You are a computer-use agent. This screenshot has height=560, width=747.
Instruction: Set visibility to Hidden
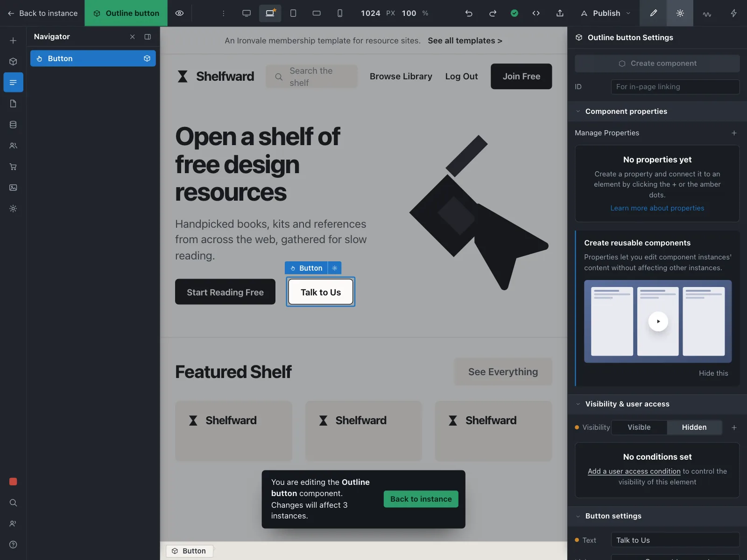pyautogui.click(x=694, y=427)
